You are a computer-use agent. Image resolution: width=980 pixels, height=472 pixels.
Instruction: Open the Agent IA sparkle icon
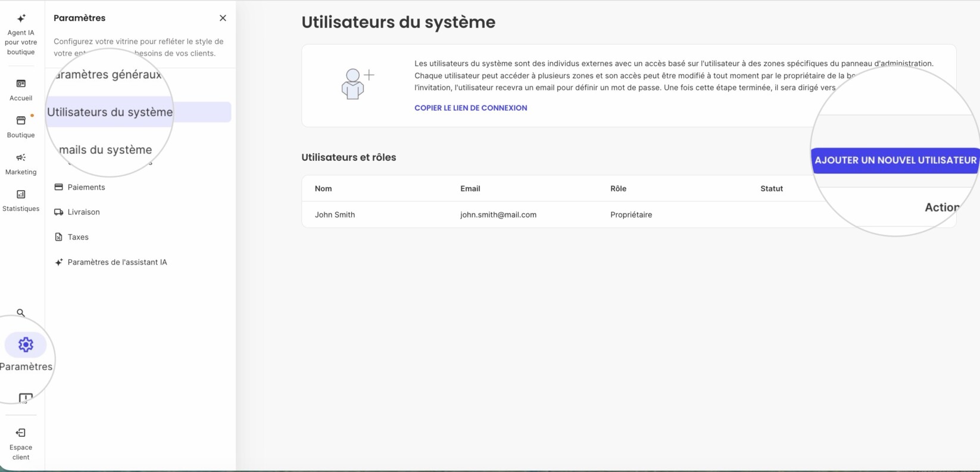coord(21,18)
